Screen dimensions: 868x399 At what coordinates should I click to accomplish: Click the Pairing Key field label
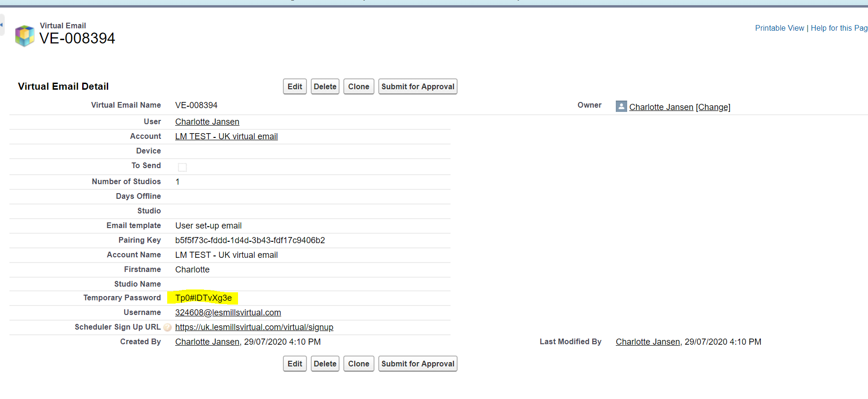(139, 240)
